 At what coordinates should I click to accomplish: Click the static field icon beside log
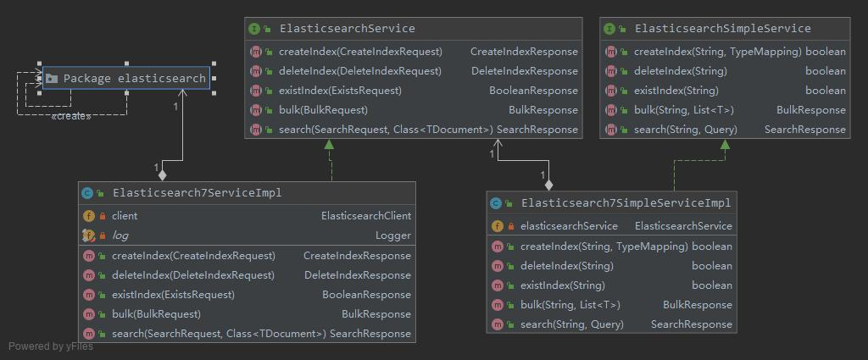point(87,235)
